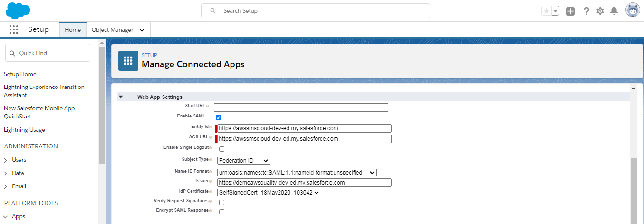Open the Setup gear icon
Viewport: 644px width, 224px height.
600,11
